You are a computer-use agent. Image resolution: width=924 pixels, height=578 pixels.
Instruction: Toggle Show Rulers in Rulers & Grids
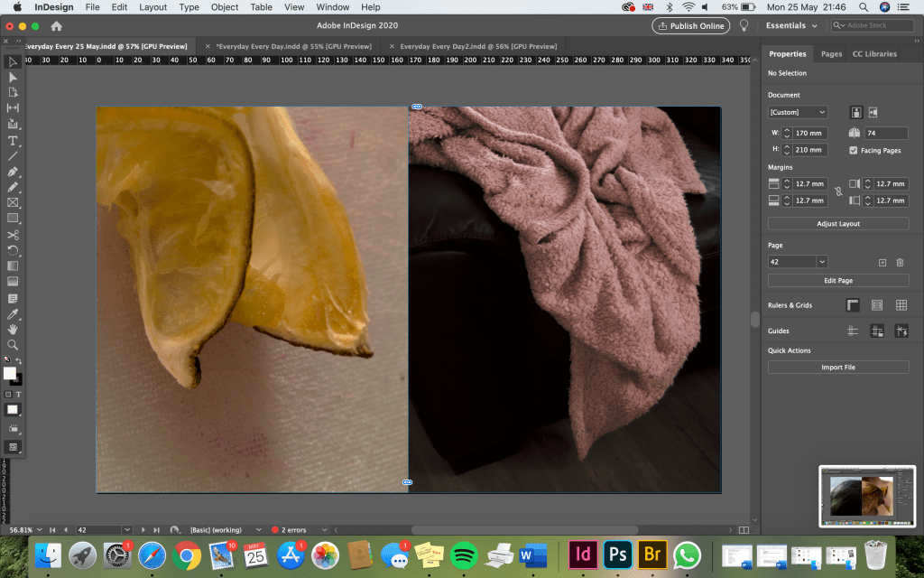[x=853, y=305]
